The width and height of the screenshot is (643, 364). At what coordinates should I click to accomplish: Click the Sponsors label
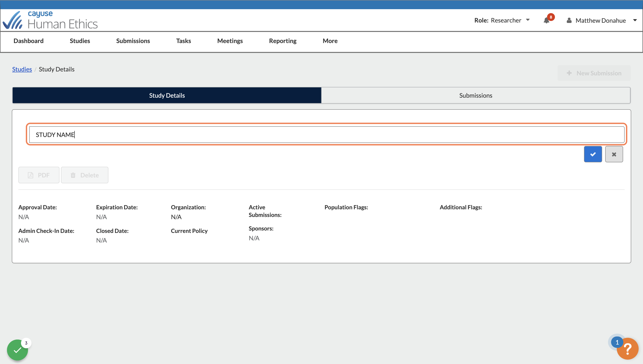click(x=261, y=229)
